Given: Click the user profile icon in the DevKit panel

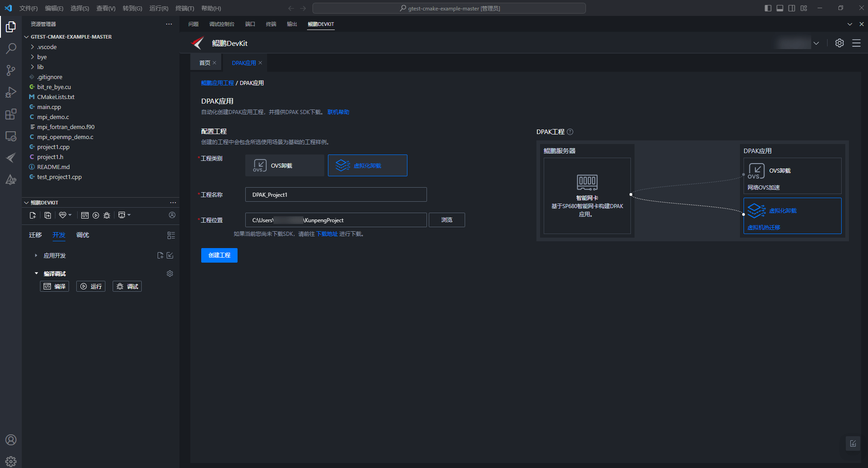Looking at the screenshot, I should [x=172, y=215].
